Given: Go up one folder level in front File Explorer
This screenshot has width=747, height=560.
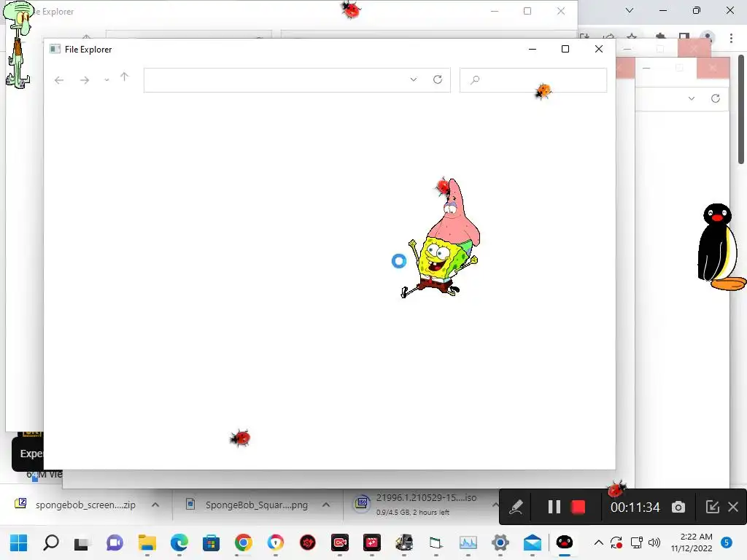Looking at the screenshot, I should click(124, 77).
